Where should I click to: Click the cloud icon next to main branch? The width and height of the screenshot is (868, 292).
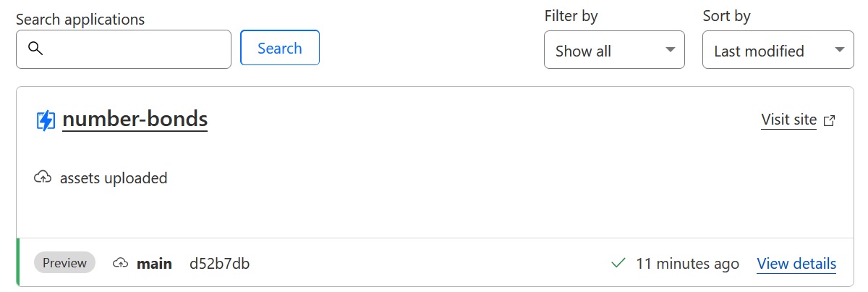pos(121,263)
